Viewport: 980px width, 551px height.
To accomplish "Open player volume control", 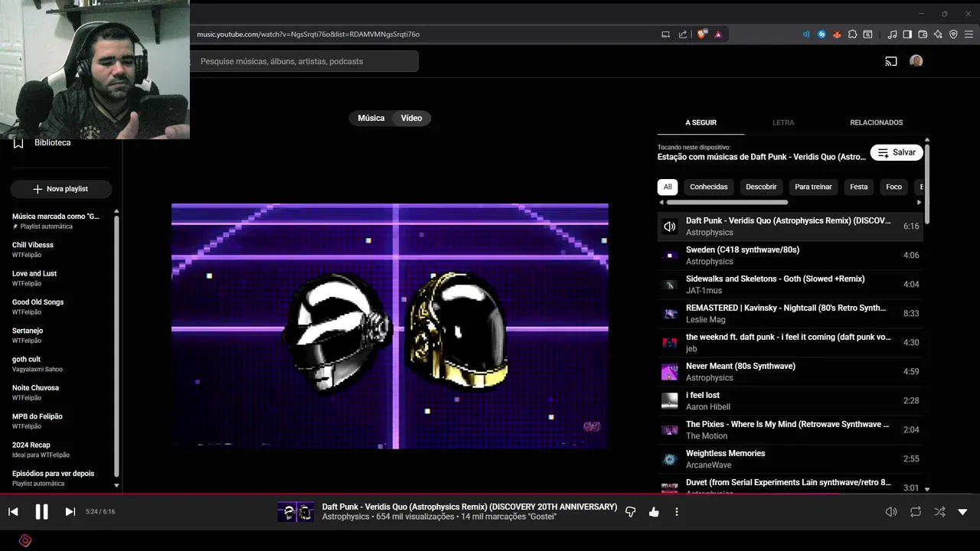I will 891,512.
